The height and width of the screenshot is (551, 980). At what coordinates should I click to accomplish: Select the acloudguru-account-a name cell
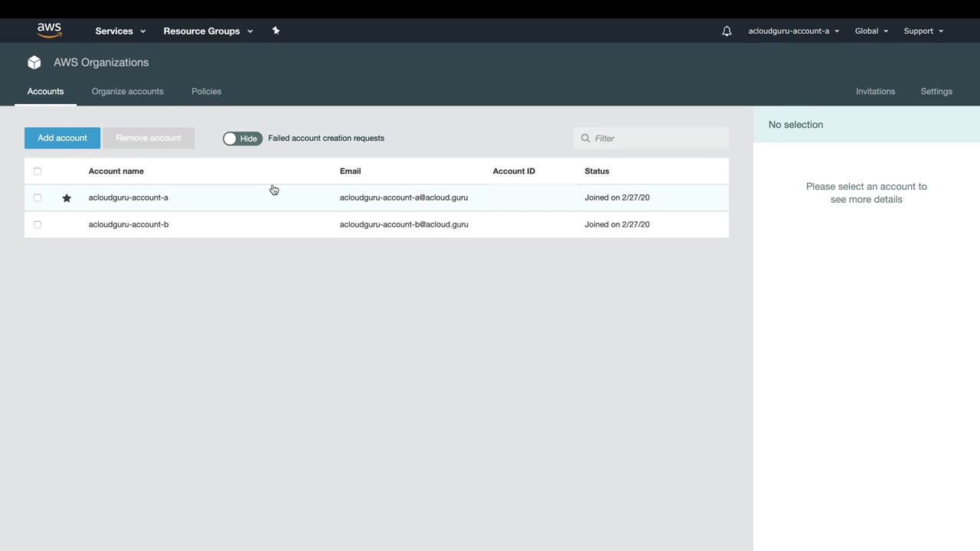[x=129, y=197]
